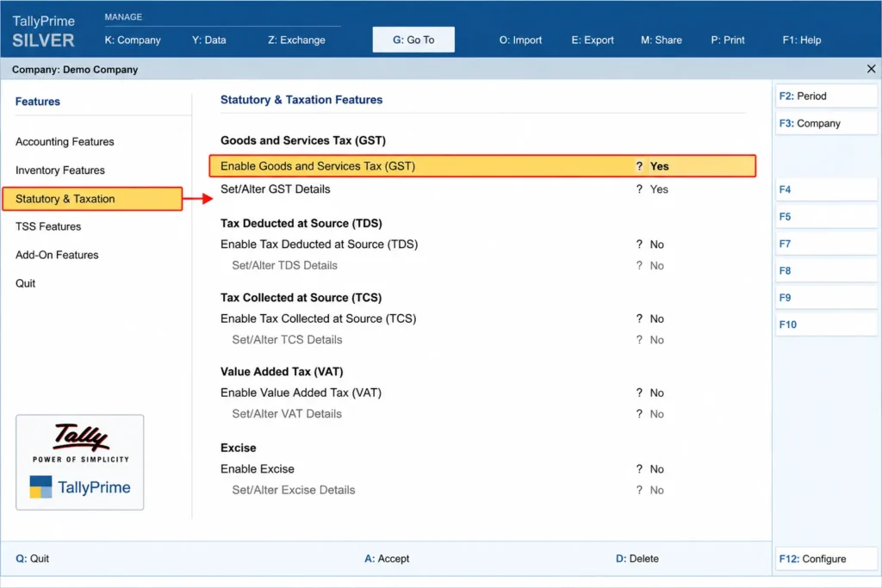882x588 pixels.
Task: Click the Value Added Tax (VAT) heading
Action: point(282,372)
